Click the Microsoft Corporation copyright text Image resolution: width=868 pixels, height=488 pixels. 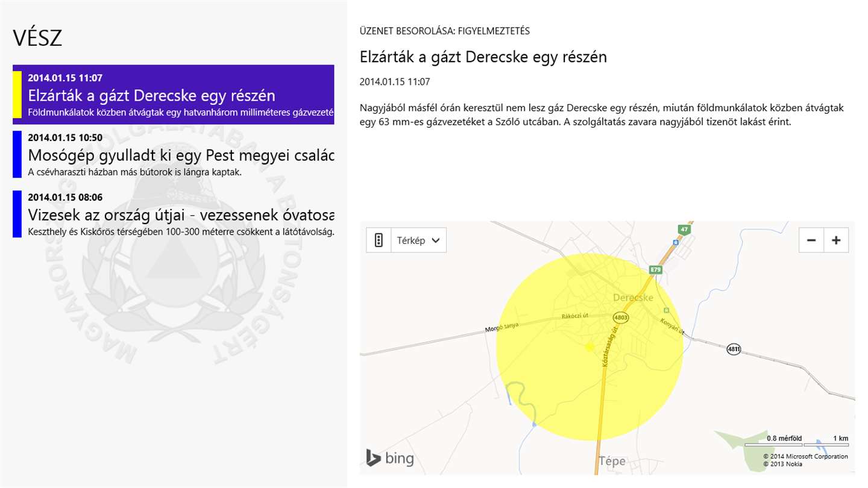[805, 456]
